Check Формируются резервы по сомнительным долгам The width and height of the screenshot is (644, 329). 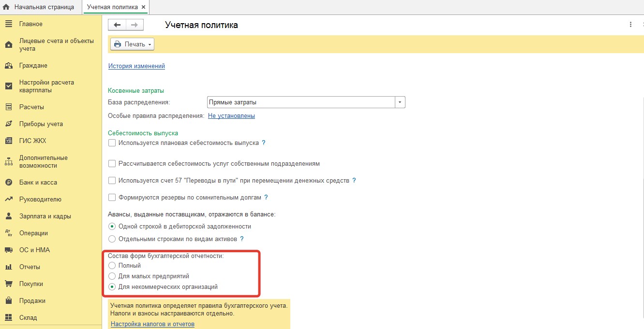pos(112,198)
